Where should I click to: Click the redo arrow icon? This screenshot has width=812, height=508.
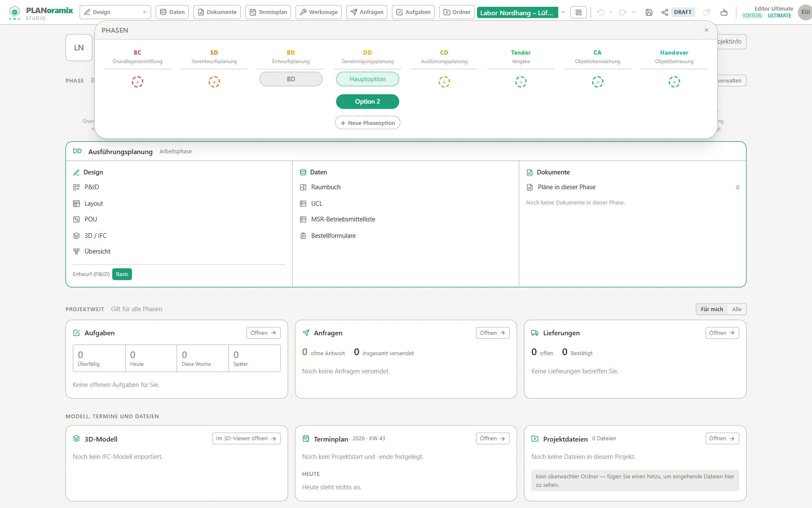click(623, 12)
